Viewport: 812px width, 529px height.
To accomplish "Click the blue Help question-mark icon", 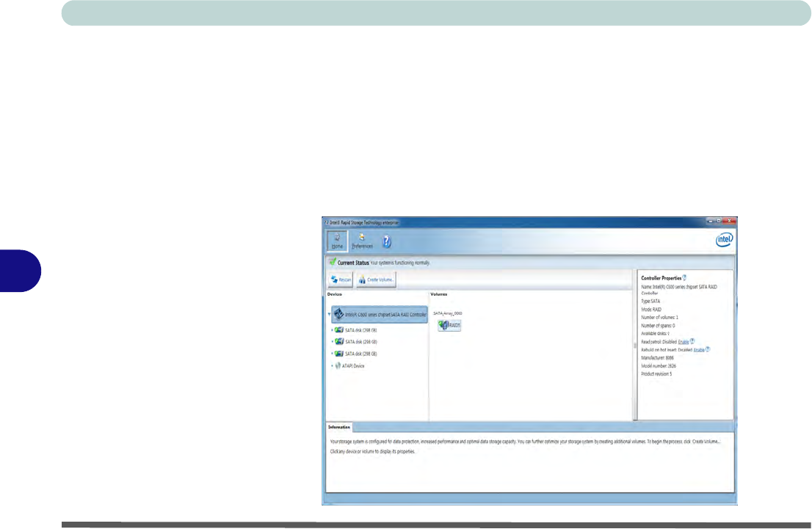I will point(387,241).
